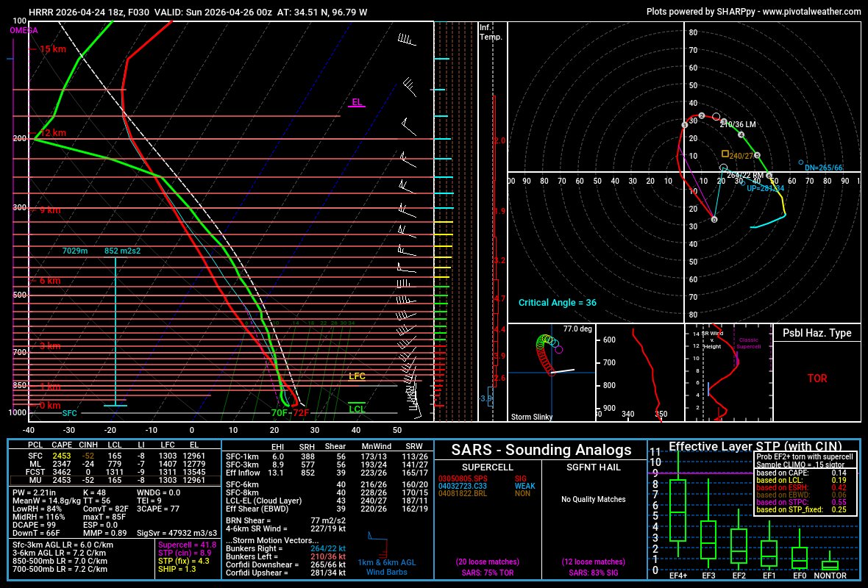Click the 852 m2s2 inflow SRH label
Screen dimensions: 868x588
pos(122,251)
